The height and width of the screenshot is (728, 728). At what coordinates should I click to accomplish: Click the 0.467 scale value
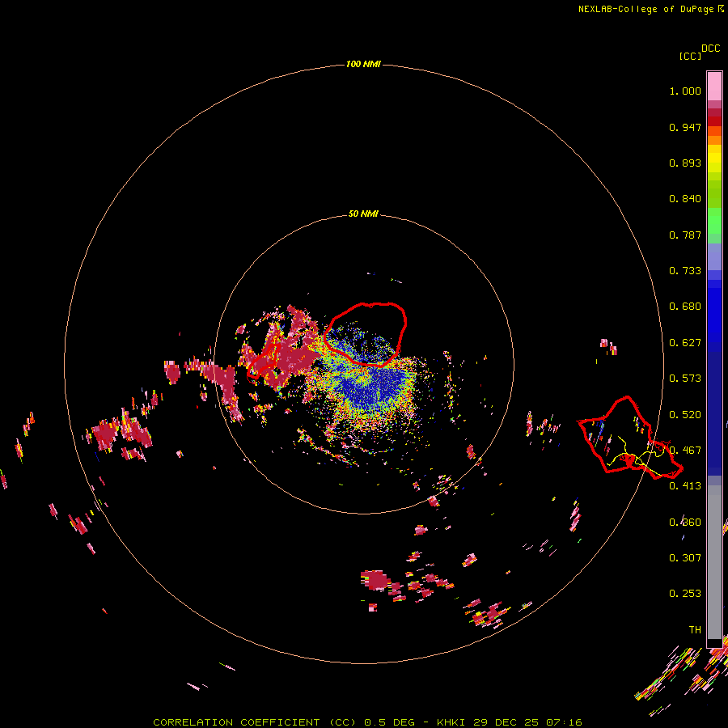(x=685, y=451)
